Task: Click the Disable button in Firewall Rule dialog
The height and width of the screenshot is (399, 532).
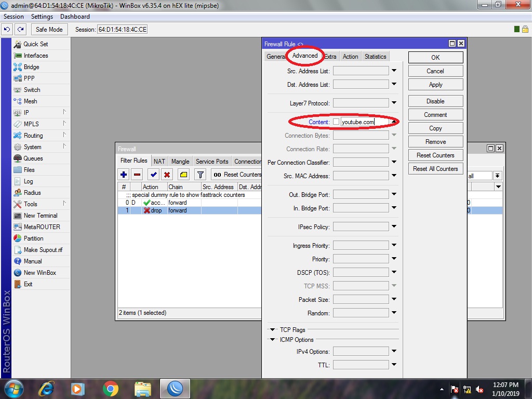Action: click(x=436, y=101)
